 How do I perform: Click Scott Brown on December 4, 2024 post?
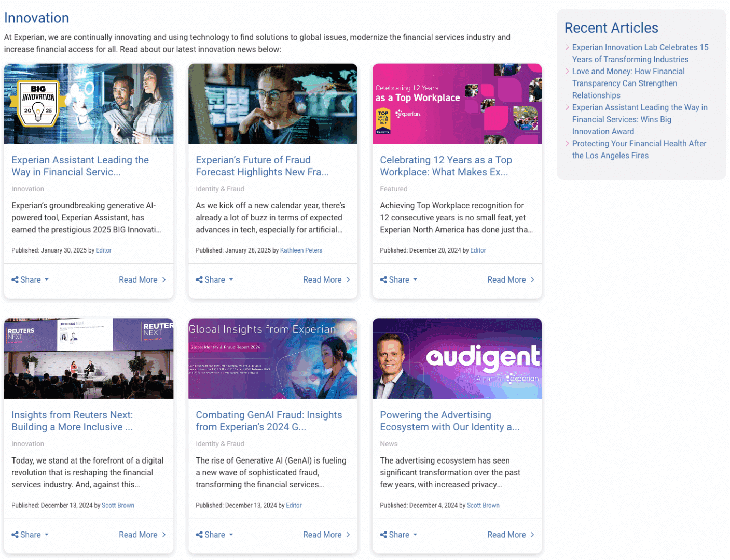pos(483,506)
